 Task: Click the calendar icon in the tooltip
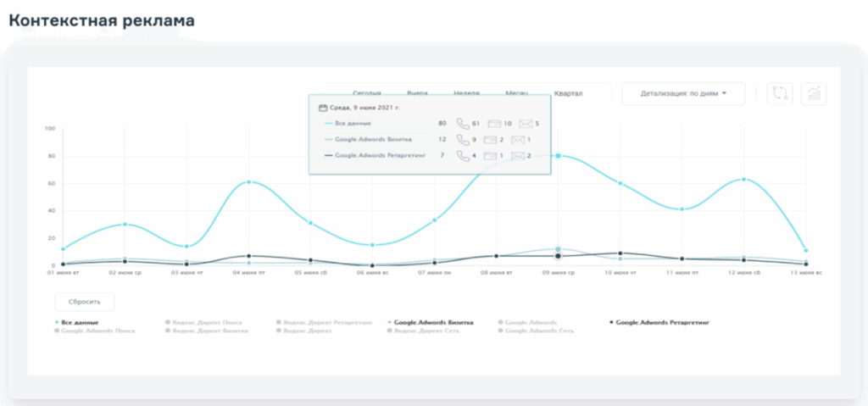(x=322, y=108)
